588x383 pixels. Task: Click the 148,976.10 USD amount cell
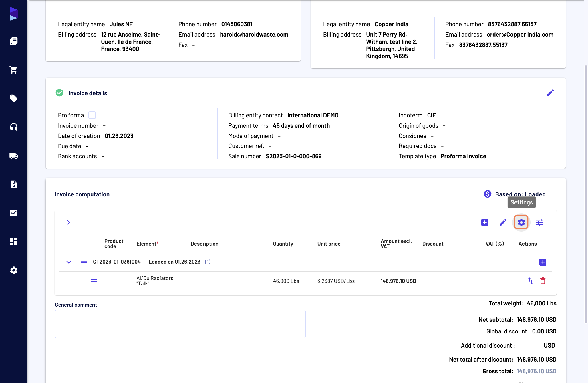point(398,281)
